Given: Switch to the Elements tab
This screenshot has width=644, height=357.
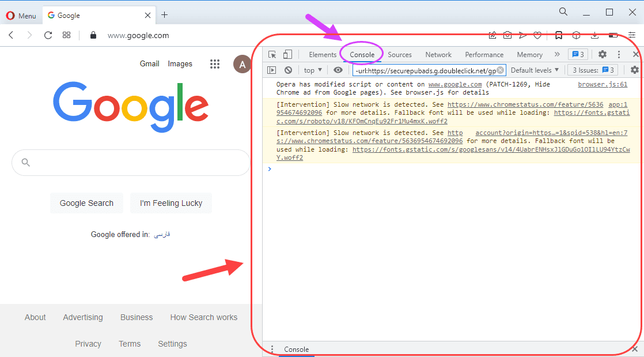Looking at the screenshot, I should click(x=323, y=55).
